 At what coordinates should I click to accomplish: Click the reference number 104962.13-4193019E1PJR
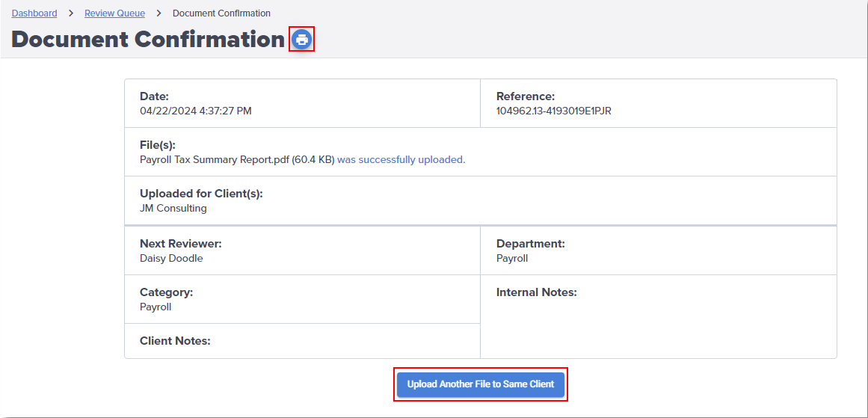553,111
